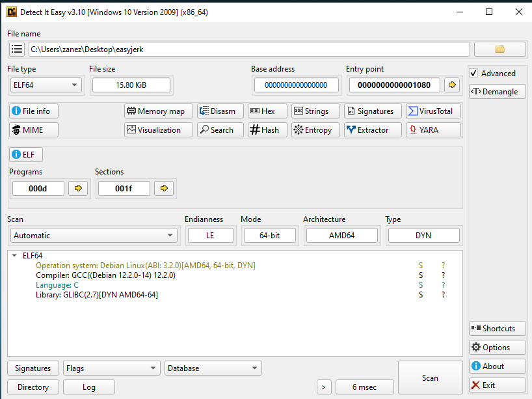Open top-row Signatures tool

click(373, 111)
